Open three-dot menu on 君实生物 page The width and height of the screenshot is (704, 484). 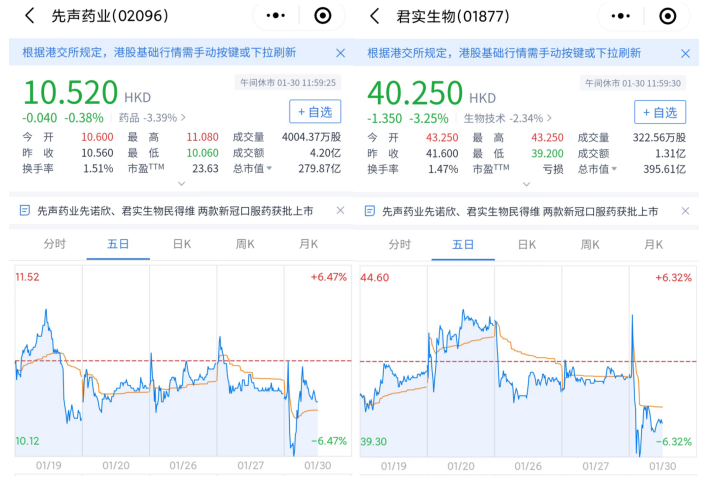(x=620, y=16)
